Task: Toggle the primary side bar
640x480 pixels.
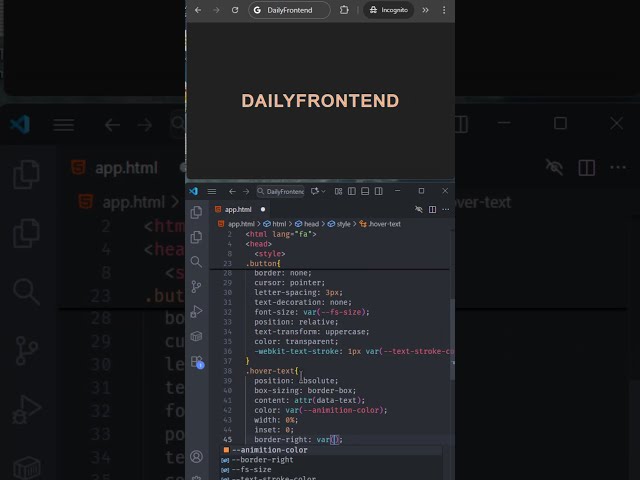Action: tap(352, 191)
